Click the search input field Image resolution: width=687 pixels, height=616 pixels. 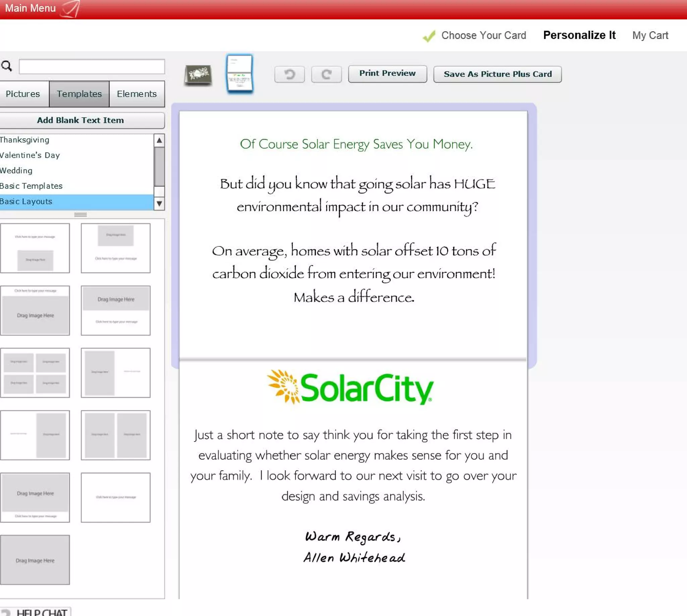pyautogui.click(x=92, y=66)
